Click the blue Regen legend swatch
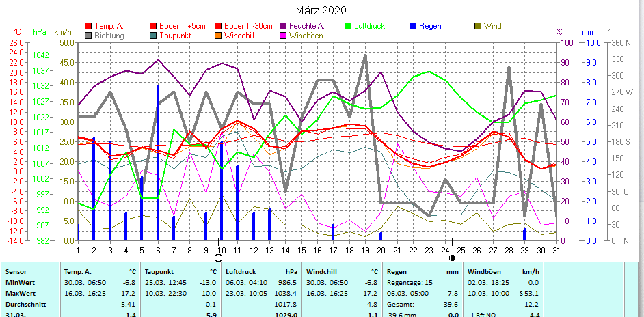 pos(413,26)
